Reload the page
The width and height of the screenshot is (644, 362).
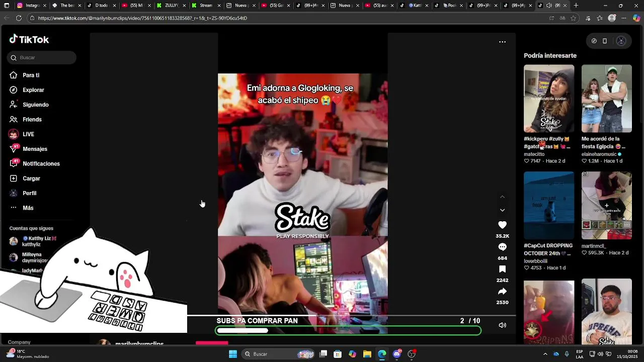(x=19, y=18)
